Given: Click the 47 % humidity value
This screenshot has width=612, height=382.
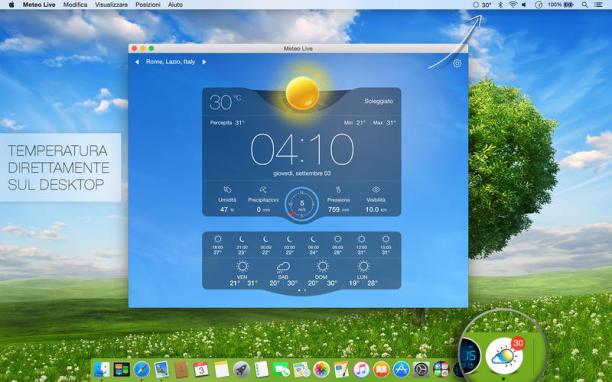Looking at the screenshot, I should click(227, 210).
